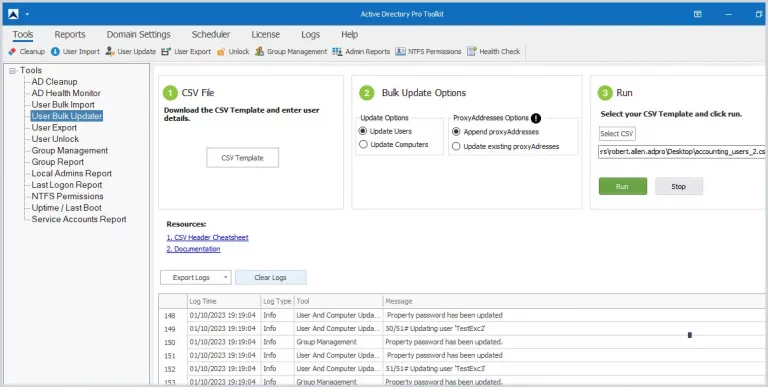Click the NTFS Permissions toolbar icon
Screen dimensions: 768x387
tap(401, 51)
